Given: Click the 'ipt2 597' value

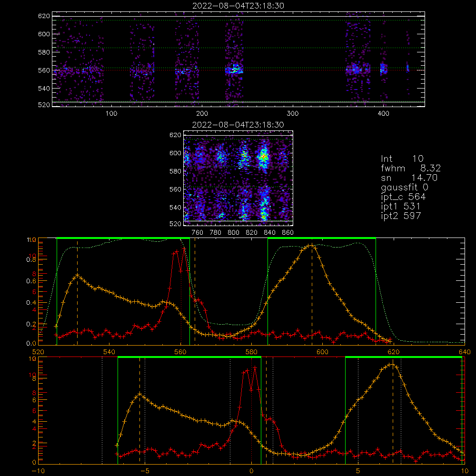Looking at the screenshot, I should point(401,216).
